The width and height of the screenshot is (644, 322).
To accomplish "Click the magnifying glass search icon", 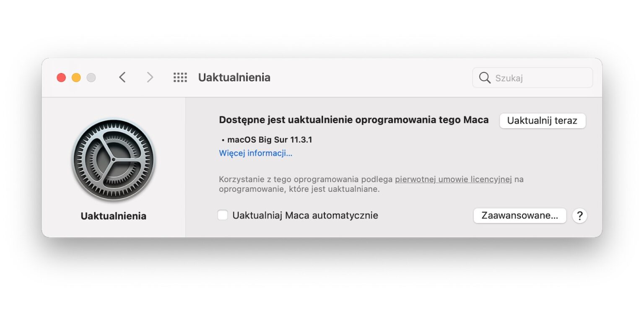I will point(485,78).
